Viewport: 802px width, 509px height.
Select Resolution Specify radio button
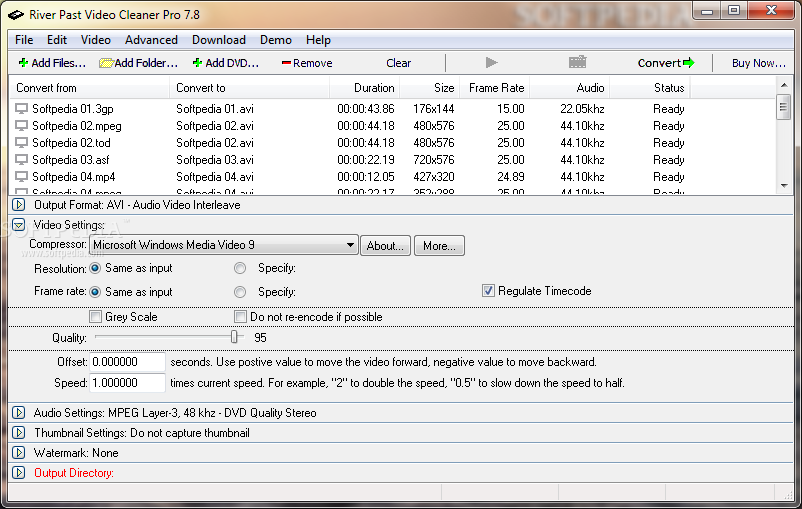point(240,268)
